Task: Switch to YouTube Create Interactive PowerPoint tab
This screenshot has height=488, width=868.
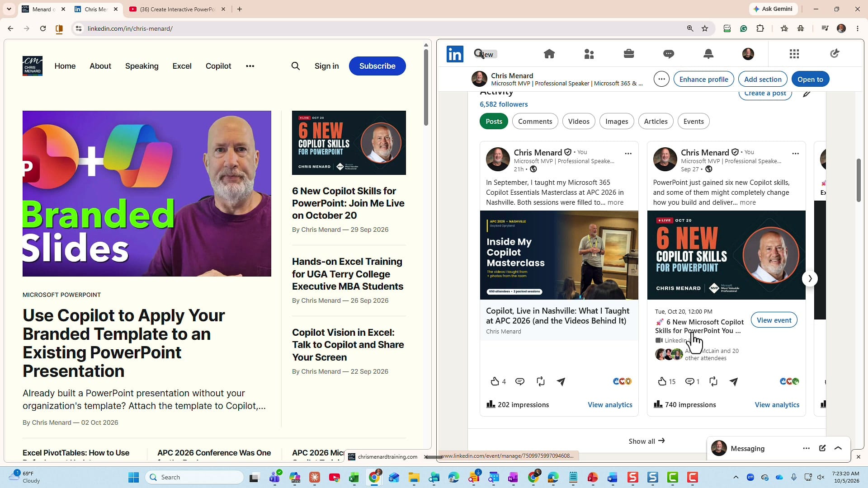Action: (x=177, y=9)
